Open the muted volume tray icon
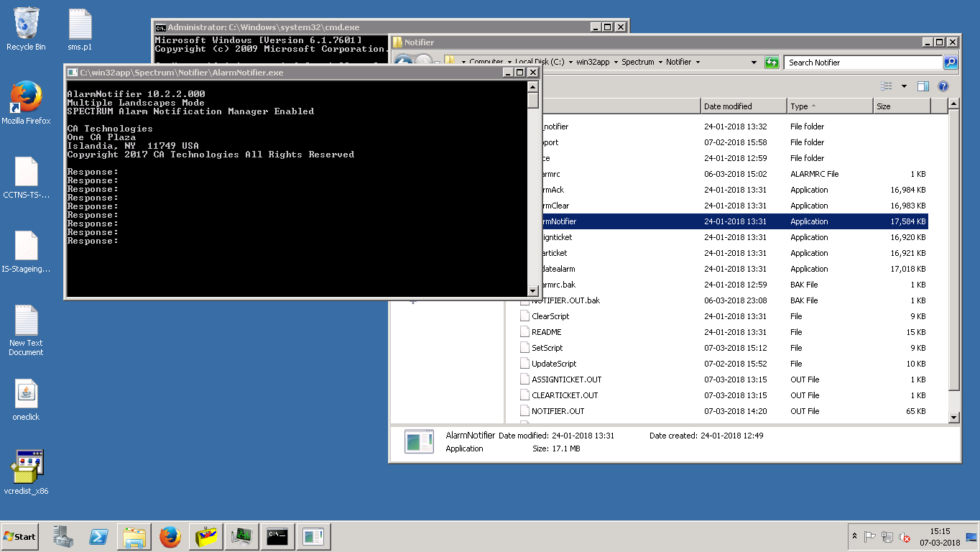Screen dimensions: 980x552 [905, 536]
